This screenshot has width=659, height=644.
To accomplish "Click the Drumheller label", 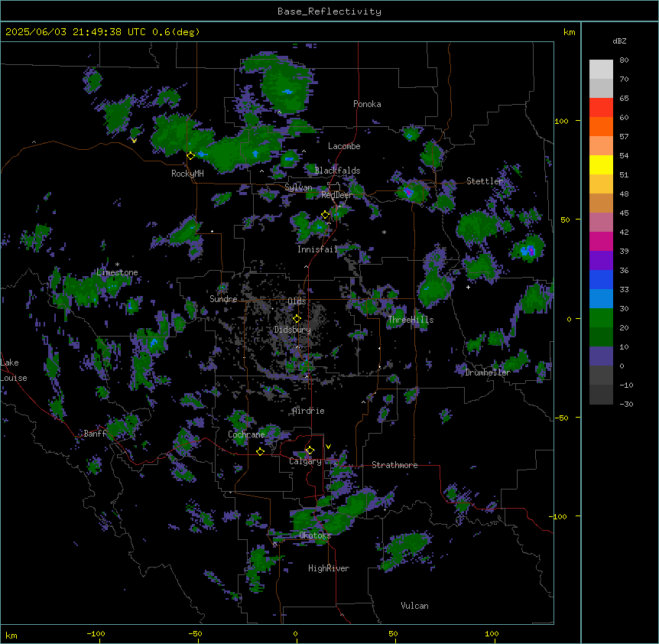I will pos(488,372).
